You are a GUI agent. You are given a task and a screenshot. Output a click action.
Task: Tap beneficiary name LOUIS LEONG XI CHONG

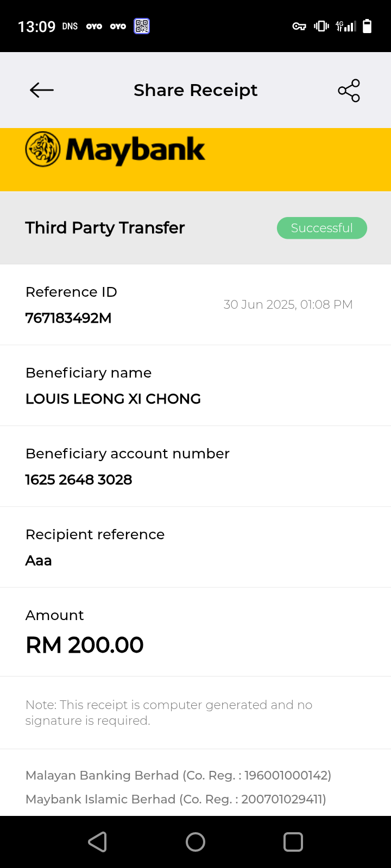click(x=113, y=399)
